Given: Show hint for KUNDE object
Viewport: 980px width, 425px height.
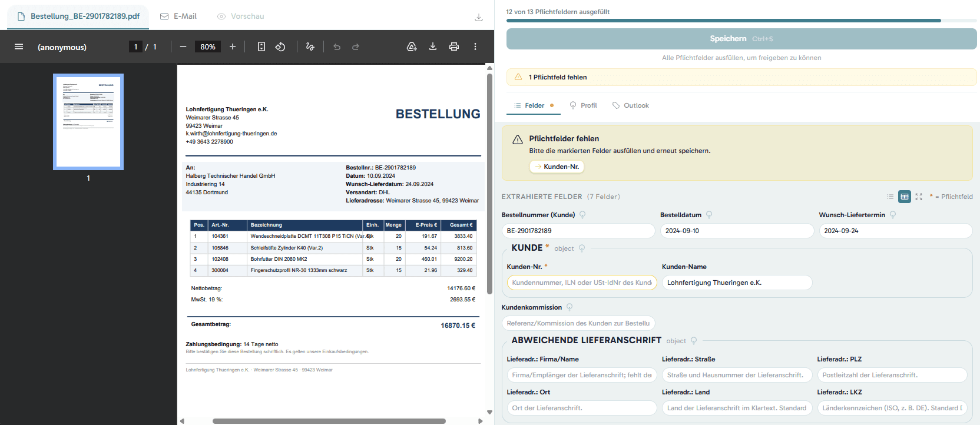Looking at the screenshot, I should click(582, 248).
